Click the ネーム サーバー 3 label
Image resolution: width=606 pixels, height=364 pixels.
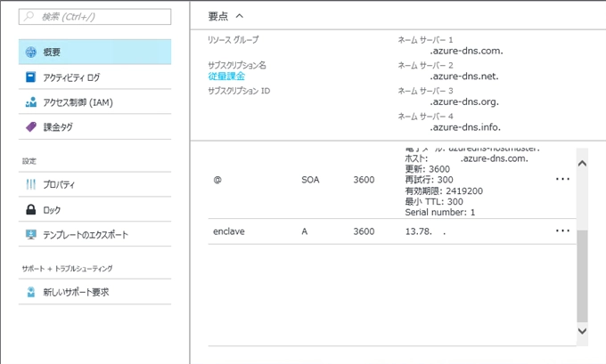tap(425, 91)
